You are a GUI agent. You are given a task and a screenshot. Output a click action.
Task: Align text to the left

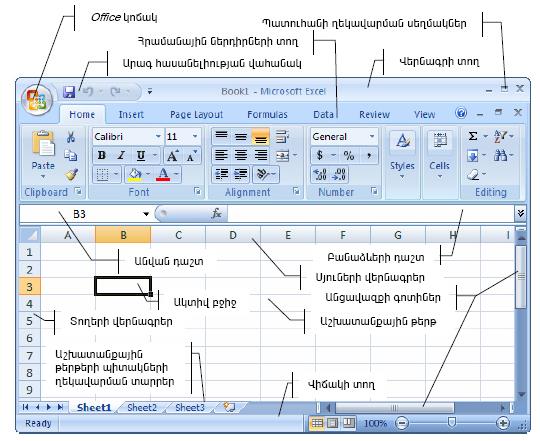221,155
